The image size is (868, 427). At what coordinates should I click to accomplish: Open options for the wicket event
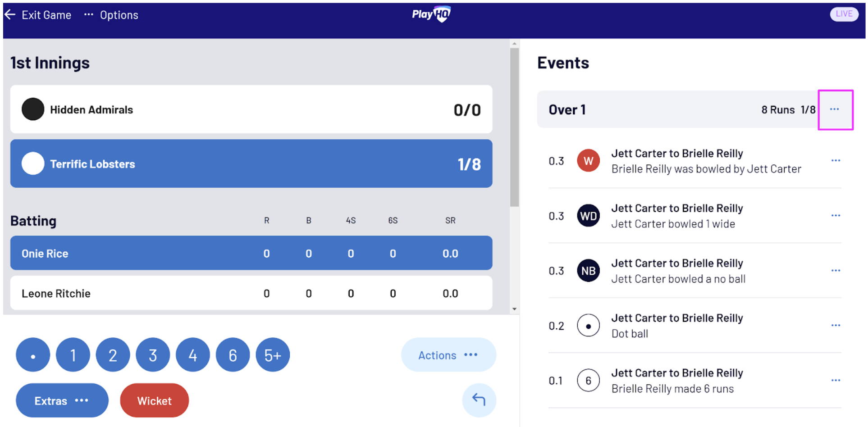(836, 161)
